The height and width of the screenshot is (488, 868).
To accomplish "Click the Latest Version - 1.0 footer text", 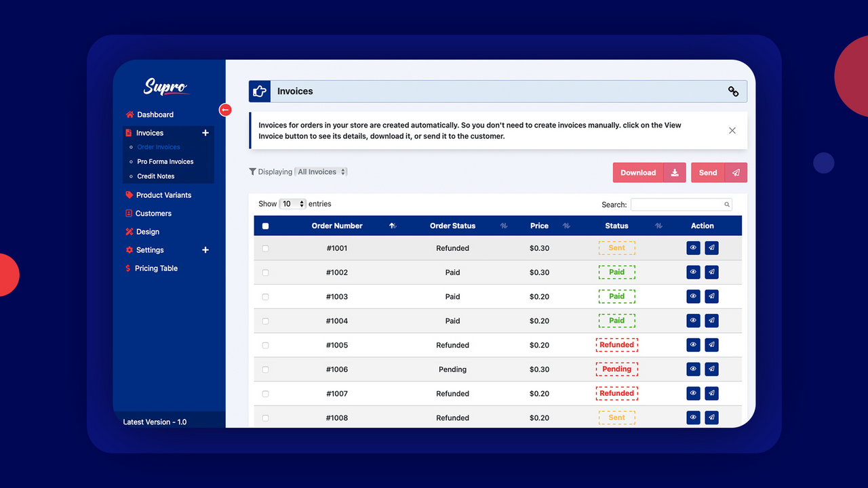I will [x=155, y=422].
